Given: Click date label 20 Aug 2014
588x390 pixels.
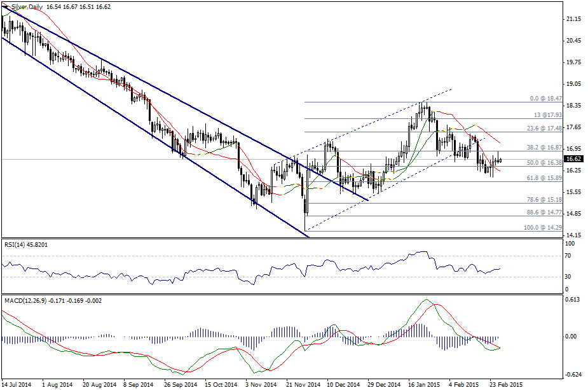Looking at the screenshot, I should [99, 385].
